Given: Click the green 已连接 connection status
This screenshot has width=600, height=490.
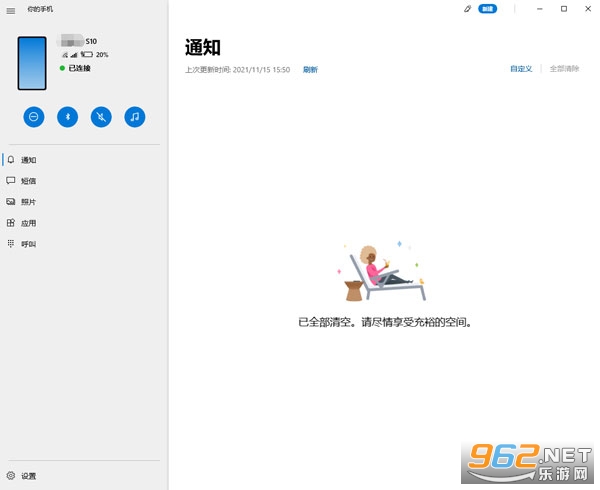Looking at the screenshot, I should [x=75, y=68].
